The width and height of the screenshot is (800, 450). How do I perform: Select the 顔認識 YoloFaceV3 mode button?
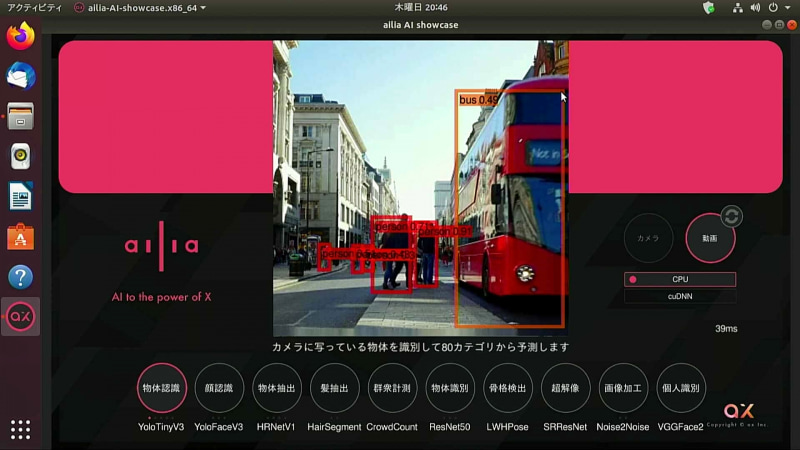pos(219,388)
